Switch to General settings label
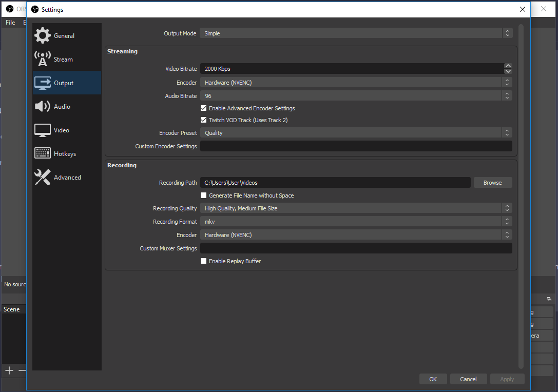558x392 pixels. pyautogui.click(x=64, y=35)
